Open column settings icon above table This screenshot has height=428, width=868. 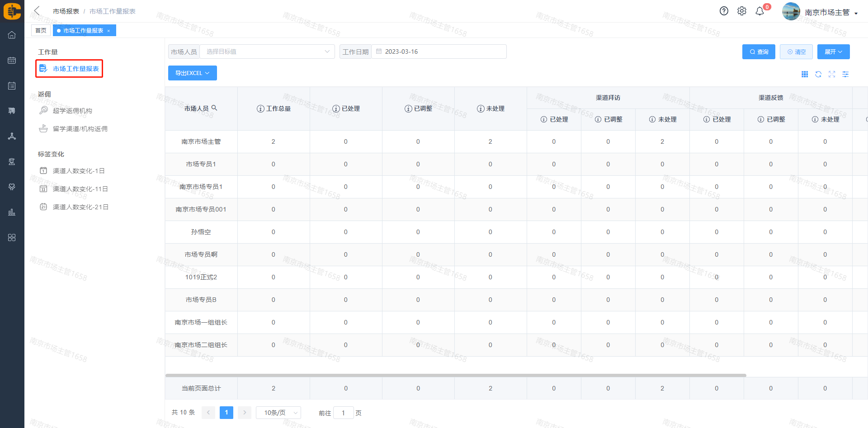845,74
